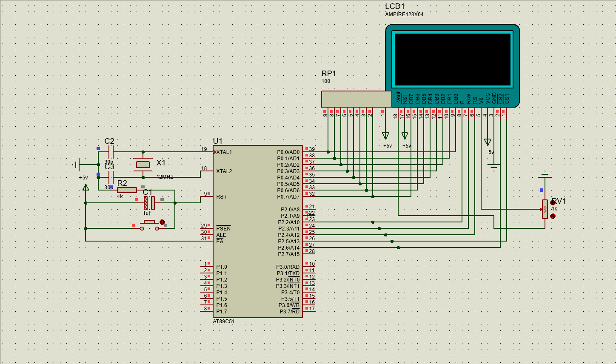
Task: Click the 12MHz crystal value text
Action: (165, 176)
